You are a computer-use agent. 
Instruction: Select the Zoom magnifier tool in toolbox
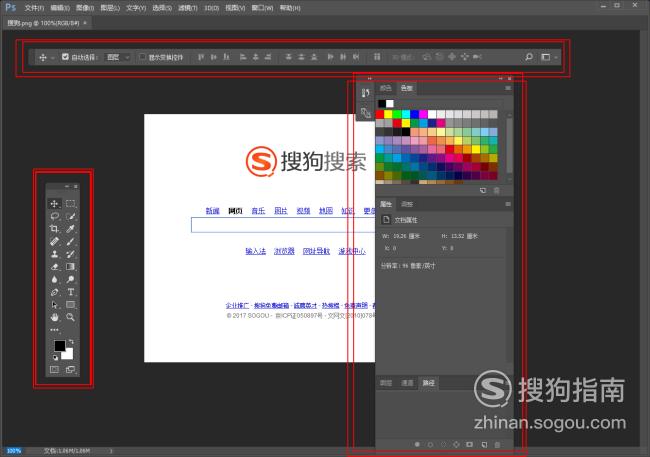(x=70, y=317)
